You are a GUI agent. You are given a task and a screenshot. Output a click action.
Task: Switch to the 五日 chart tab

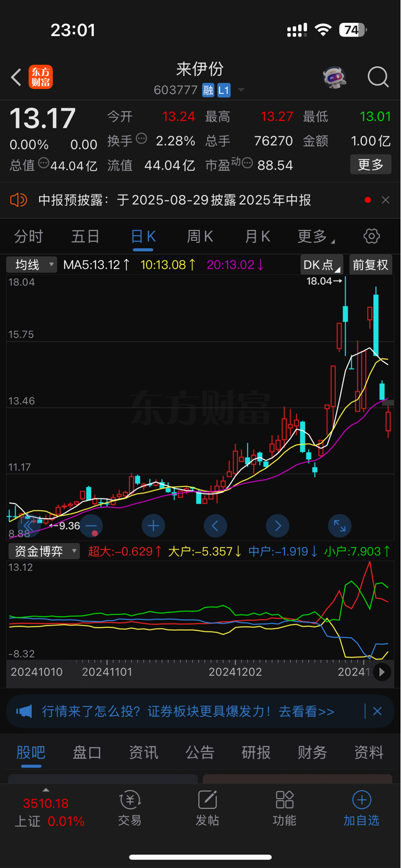(86, 237)
